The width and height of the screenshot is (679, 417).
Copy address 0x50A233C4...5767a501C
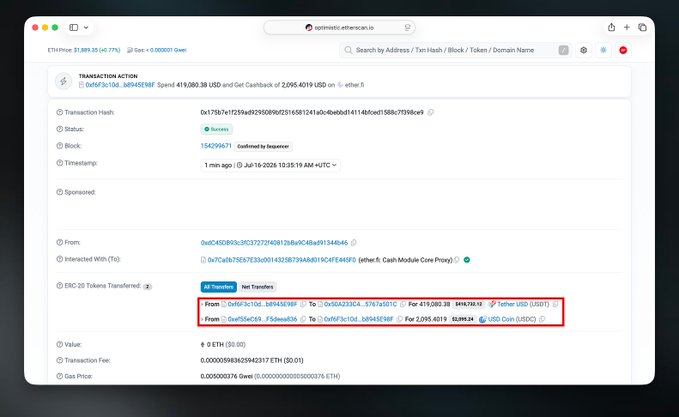pos(403,304)
